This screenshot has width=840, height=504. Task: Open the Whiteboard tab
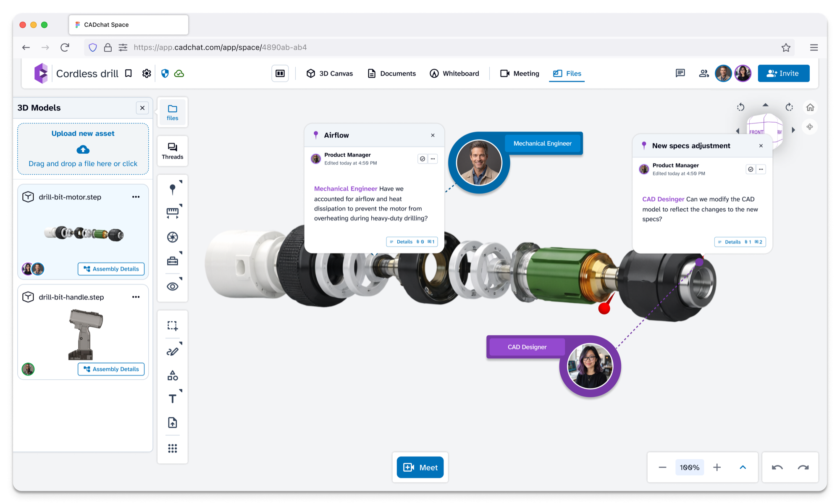[454, 73]
